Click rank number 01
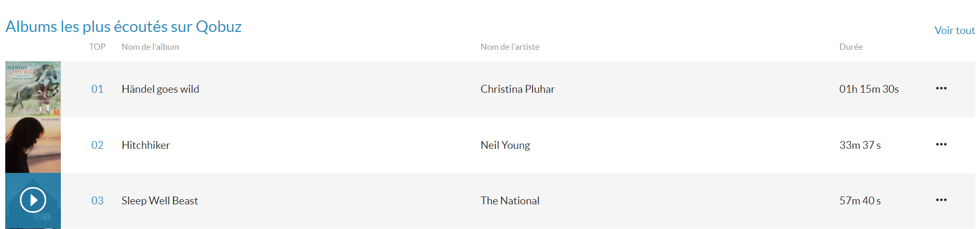Screen dimensions: 980x229 tap(97, 89)
